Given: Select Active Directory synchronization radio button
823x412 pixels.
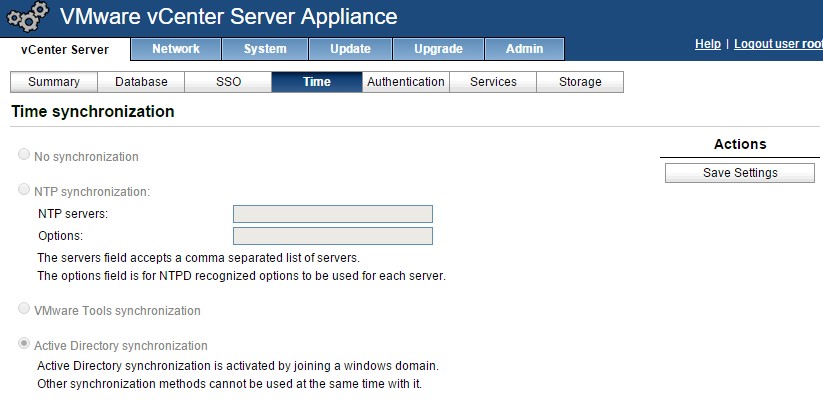Looking at the screenshot, I should click(x=24, y=343).
